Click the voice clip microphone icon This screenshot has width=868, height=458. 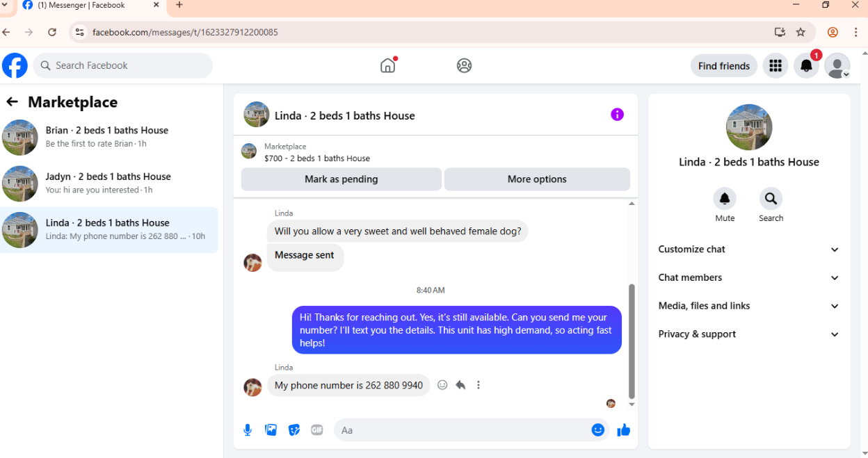(x=248, y=430)
